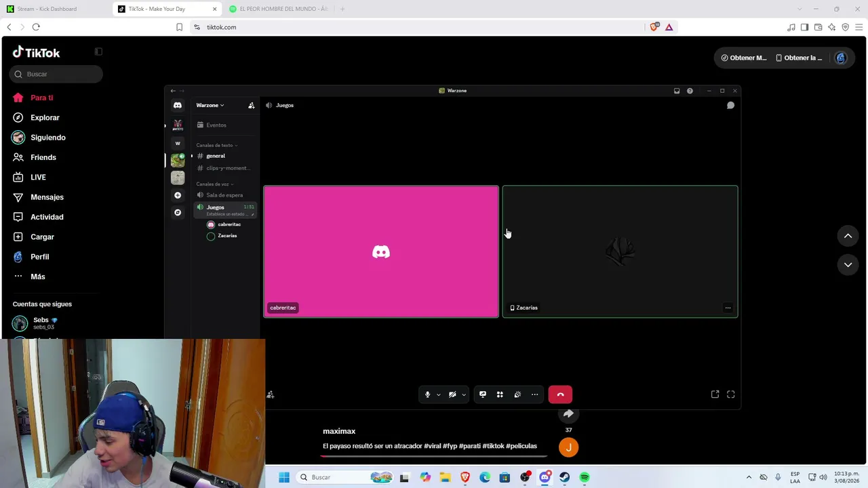Open Brave main hamburger menu

point(859,27)
